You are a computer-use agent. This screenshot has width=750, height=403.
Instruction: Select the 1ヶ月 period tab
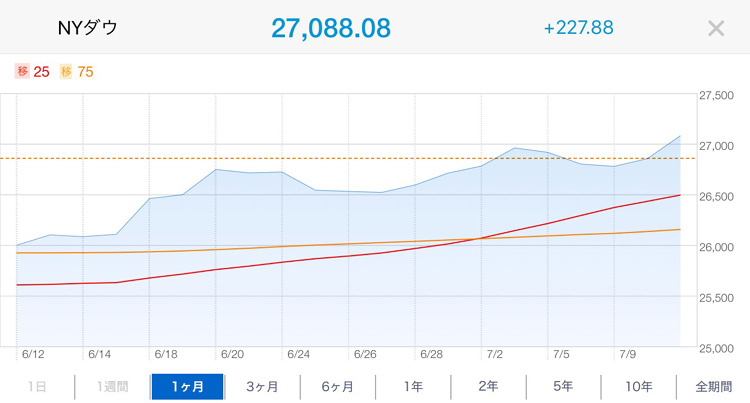click(188, 386)
